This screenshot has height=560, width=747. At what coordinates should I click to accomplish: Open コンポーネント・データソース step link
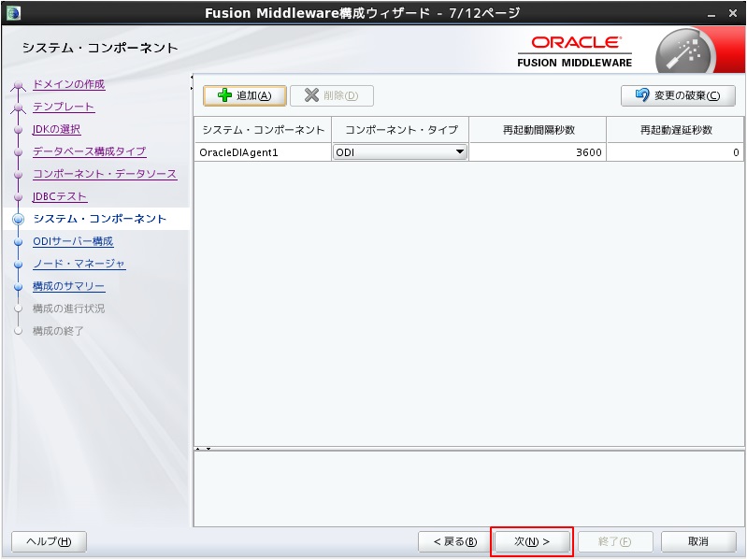coord(105,174)
